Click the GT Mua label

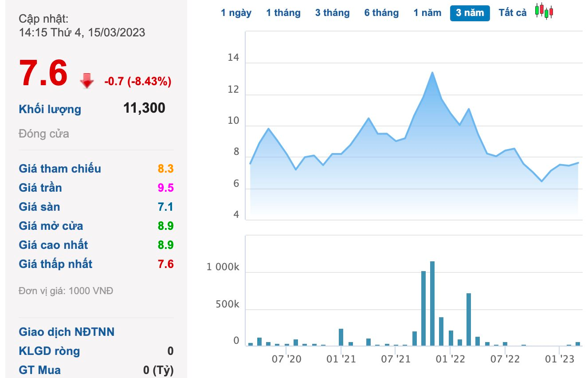coord(40,370)
